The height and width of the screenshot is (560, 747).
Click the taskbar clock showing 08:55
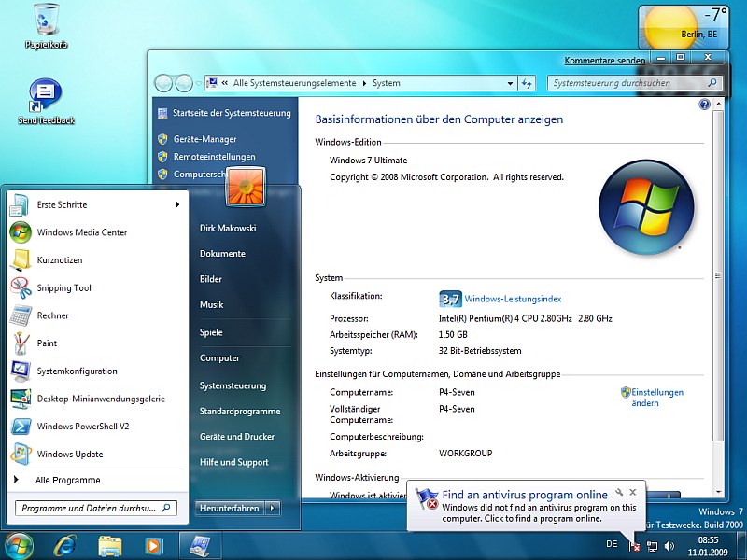708,546
